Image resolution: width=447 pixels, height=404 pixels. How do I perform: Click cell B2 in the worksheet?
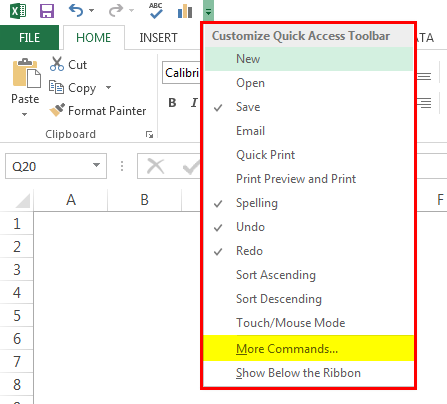tap(144, 246)
